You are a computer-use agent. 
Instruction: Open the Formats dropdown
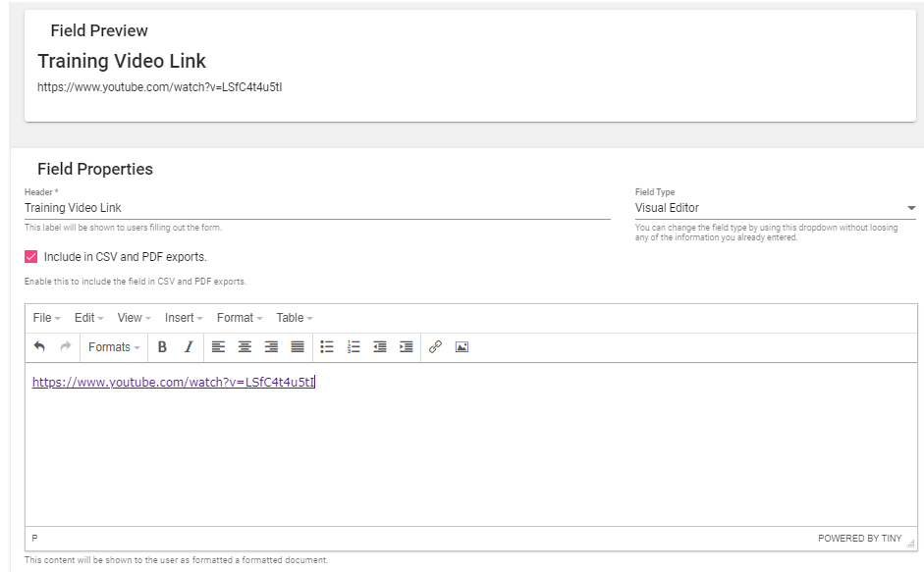(x=114, y=347)
